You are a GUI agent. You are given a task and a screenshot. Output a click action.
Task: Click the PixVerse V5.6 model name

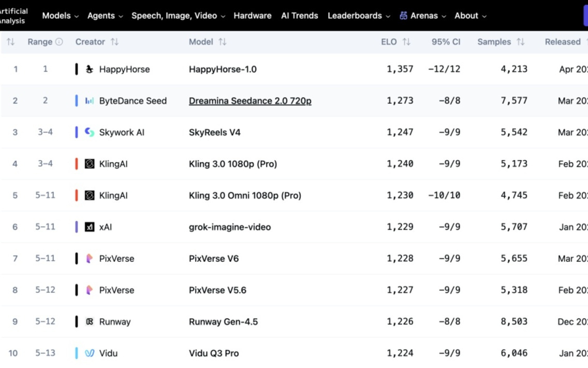(x=217, y=290)
